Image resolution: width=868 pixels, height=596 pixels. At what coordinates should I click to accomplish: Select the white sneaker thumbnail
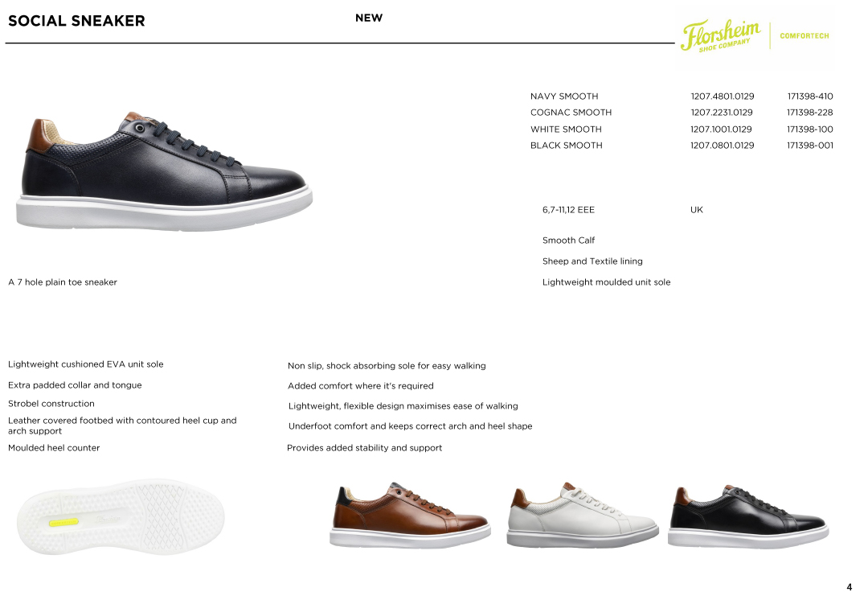coord(583,515)
